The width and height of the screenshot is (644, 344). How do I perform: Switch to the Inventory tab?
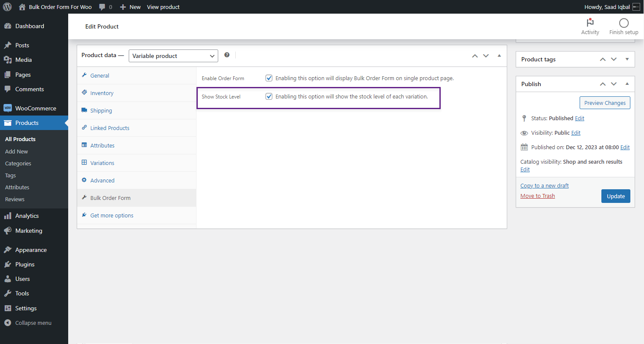137,93
